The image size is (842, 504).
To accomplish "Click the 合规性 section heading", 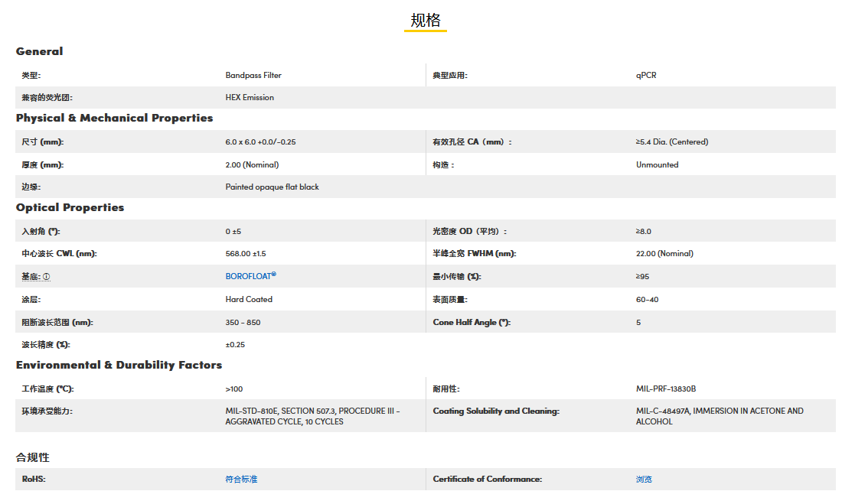I will click(33, 457).
